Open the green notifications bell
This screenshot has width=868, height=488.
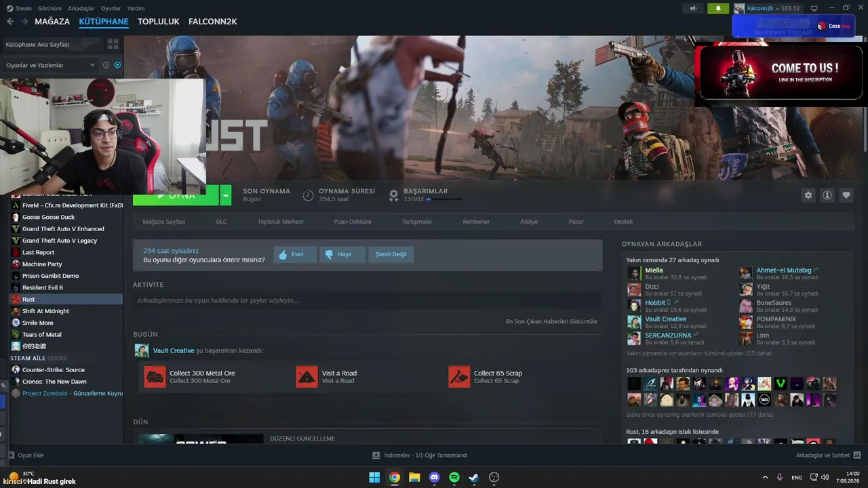click(x=718, y=8)
